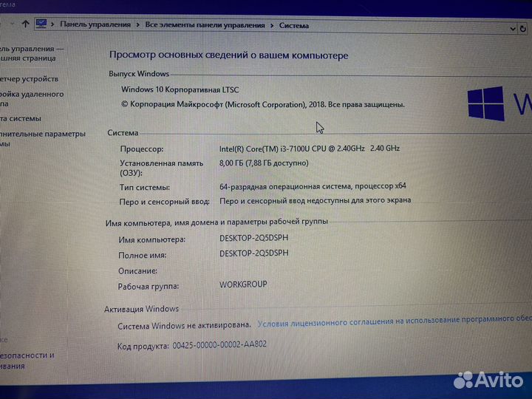532x399 pixels.
Task: Click the 'Процессор:' label
Action: 141,149
